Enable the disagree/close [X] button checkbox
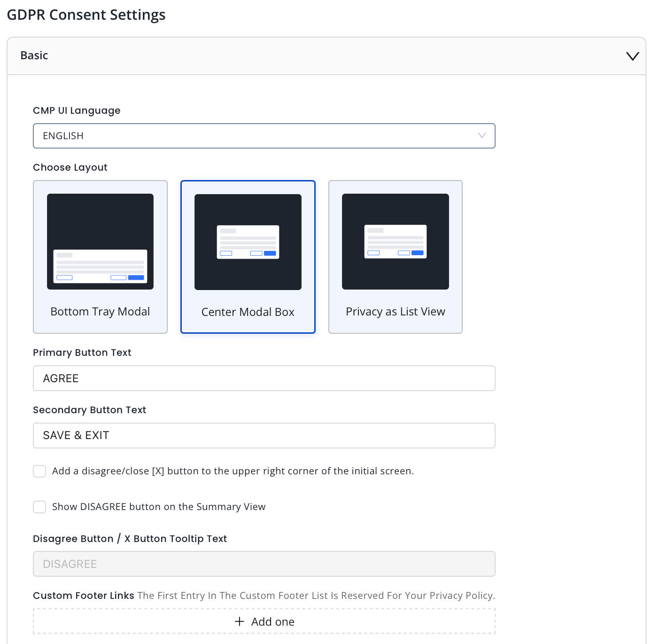The height and width of the screenshot is (644, 652). point(39,471)
